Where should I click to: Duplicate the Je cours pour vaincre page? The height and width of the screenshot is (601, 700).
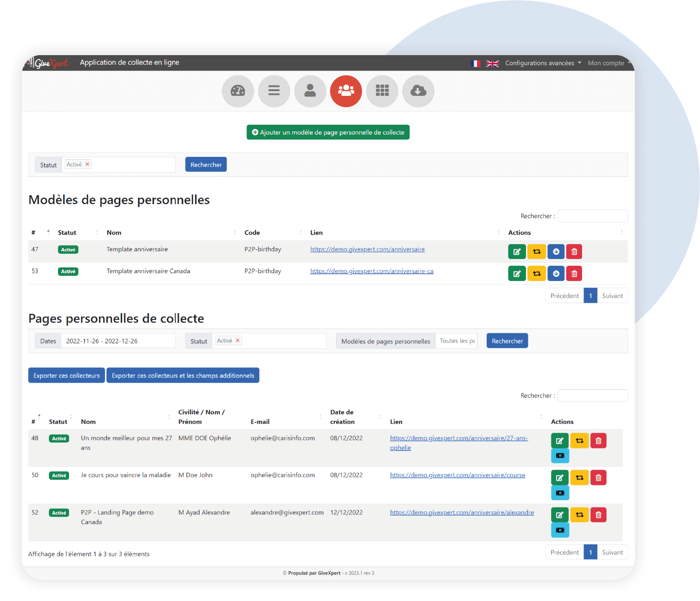pos(579,477)
